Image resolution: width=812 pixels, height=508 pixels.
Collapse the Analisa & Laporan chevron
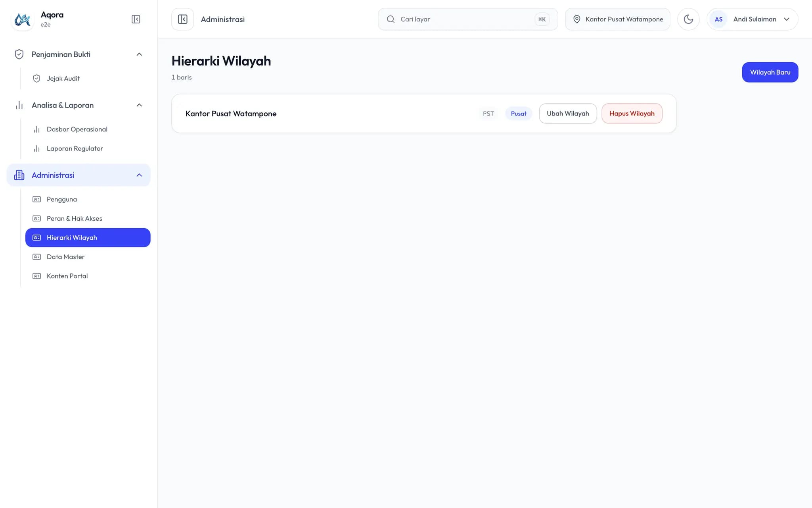pyautogui.click(x=139, y=105)
